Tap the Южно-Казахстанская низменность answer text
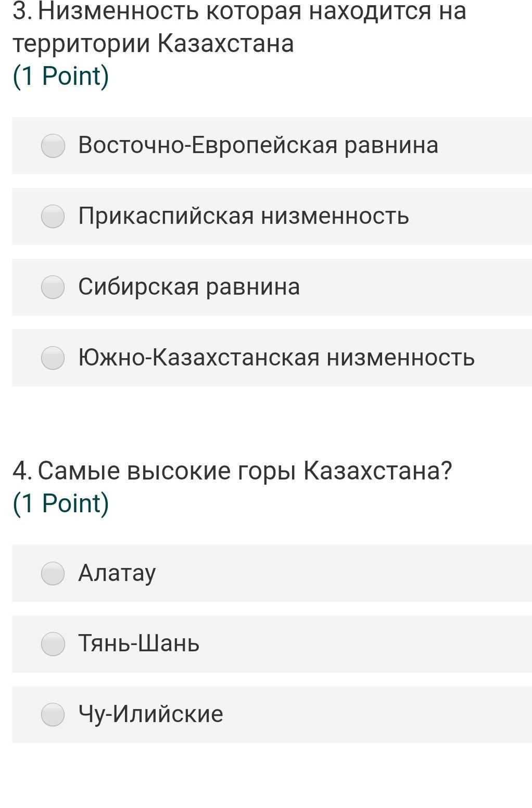Viewport: 532px width, 808px height. [276, 358]
